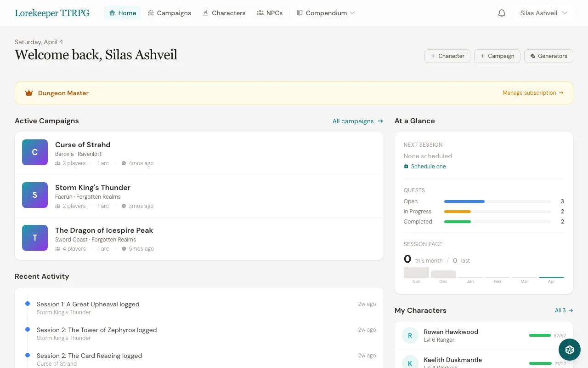This screenshot has height=368, width=588.
Task: Click the Curse of Strahd campaign avatar
Action: point(35,152)
